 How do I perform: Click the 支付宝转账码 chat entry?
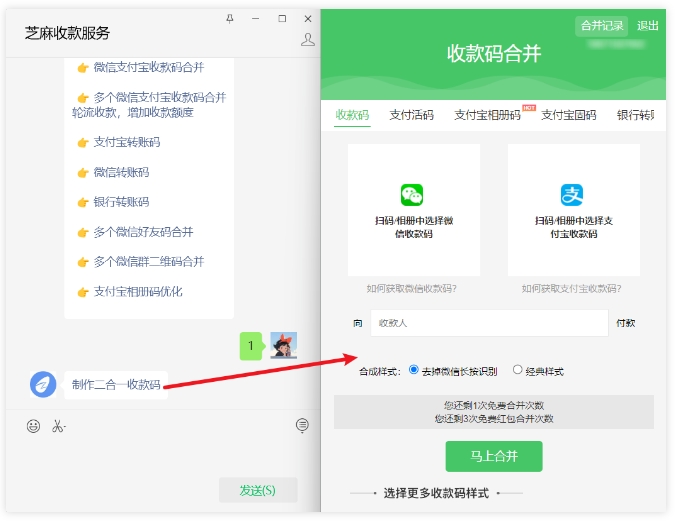(x=127, y=142)
